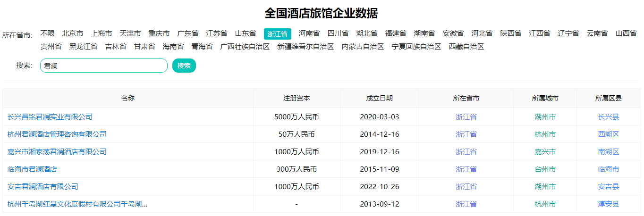Choose 上海市 province filter

pos(102,33)
